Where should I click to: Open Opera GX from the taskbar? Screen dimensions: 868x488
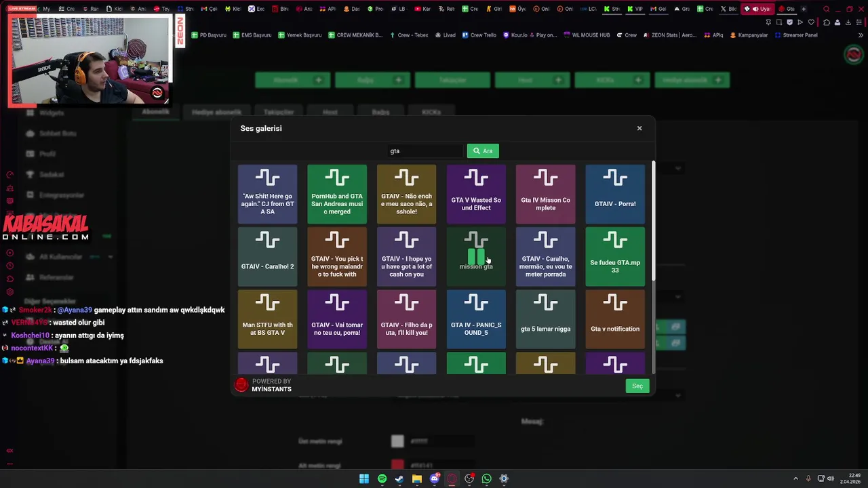pos(452,479)
